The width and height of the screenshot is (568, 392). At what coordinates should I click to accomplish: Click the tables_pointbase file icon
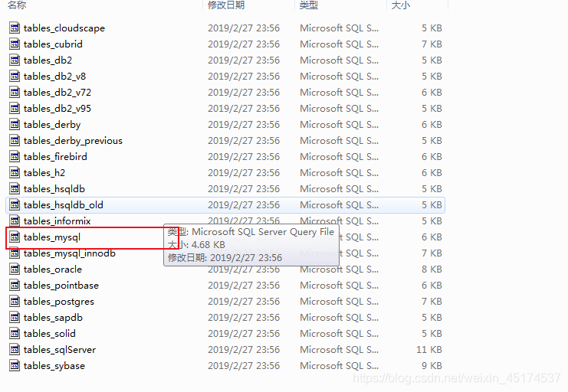15,286
